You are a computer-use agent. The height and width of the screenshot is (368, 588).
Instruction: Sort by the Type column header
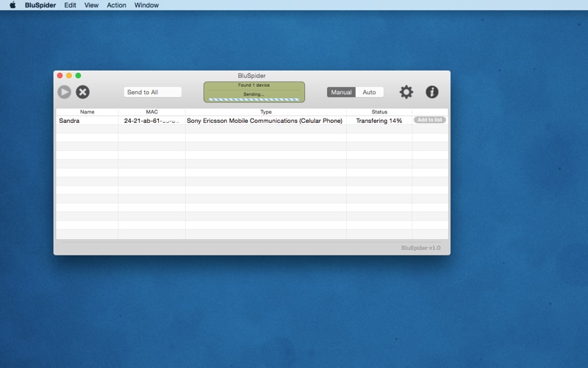[266, 112]
